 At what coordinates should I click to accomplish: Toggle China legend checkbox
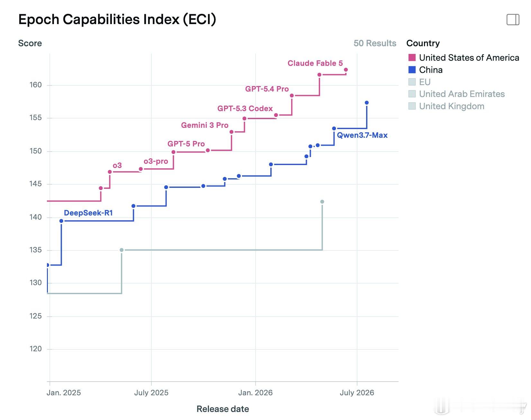pyautogui.click(x=412, y=70)
